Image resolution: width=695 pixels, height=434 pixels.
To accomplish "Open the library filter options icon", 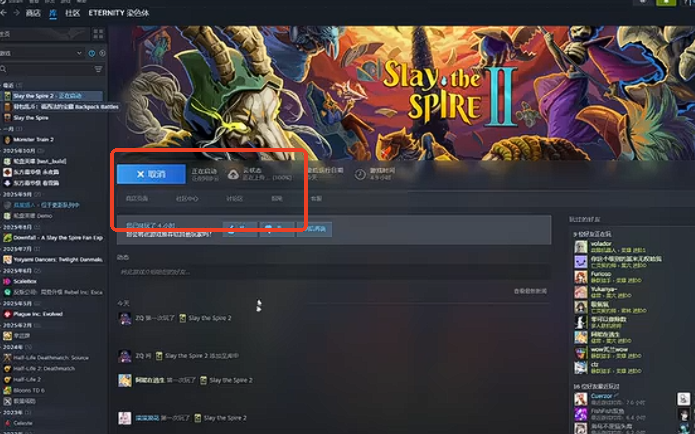I will pos(98,69).
